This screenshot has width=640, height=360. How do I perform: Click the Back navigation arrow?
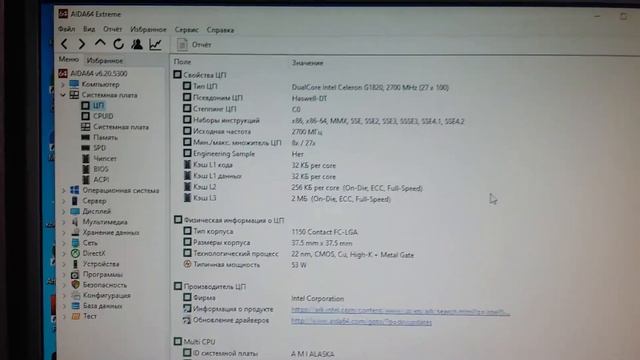[64, 44]
